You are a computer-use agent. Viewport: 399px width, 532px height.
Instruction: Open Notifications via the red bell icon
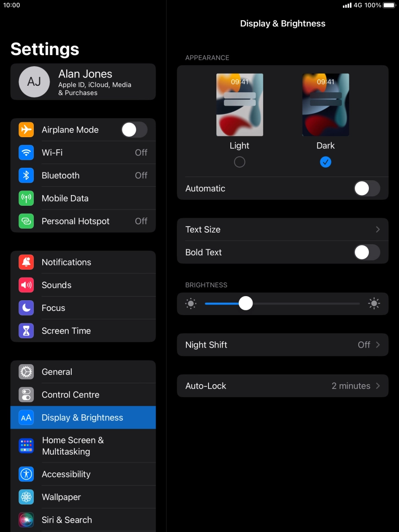coord(26,262)
